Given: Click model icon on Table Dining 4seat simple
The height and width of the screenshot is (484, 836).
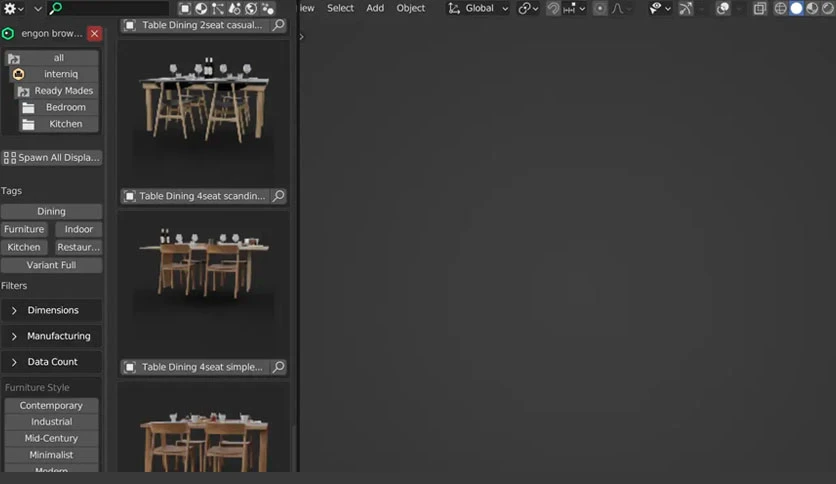Looking at the screenshot, I should pos(130,367).
